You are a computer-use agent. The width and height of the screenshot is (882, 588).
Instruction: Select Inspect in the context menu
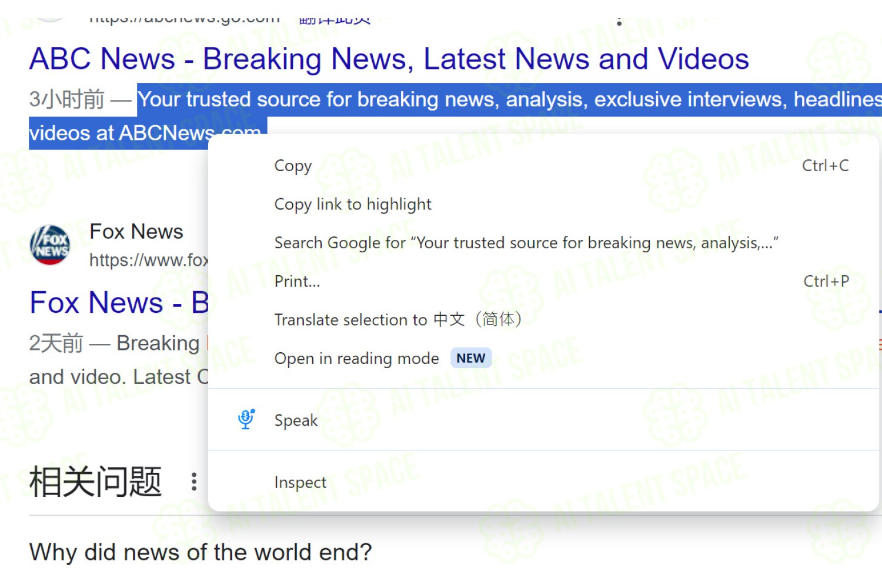click(x=543, y=482)
